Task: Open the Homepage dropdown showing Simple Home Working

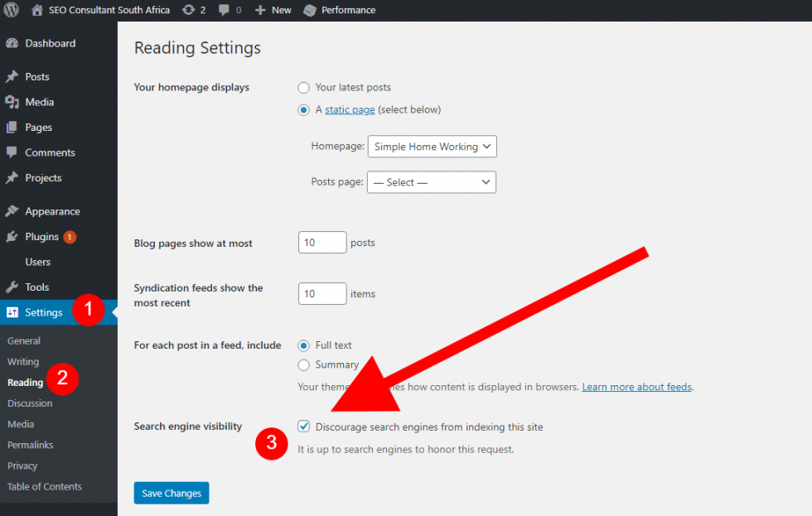Action: pos(432,147)
